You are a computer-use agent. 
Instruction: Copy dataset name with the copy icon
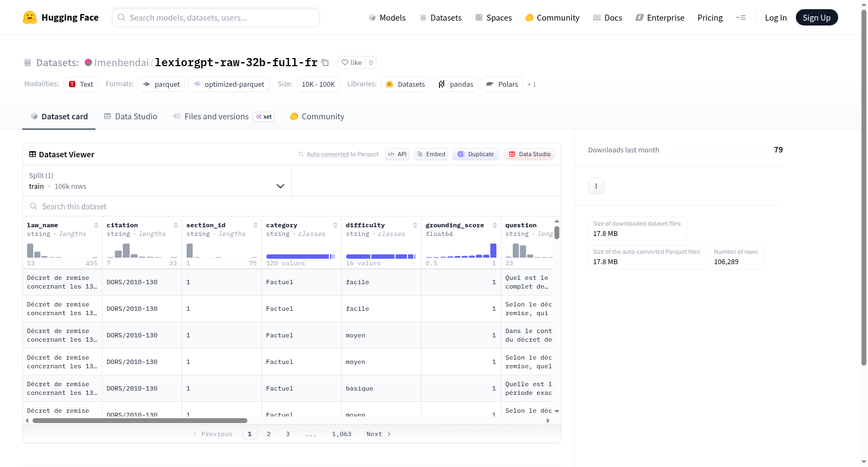[325, 62]
